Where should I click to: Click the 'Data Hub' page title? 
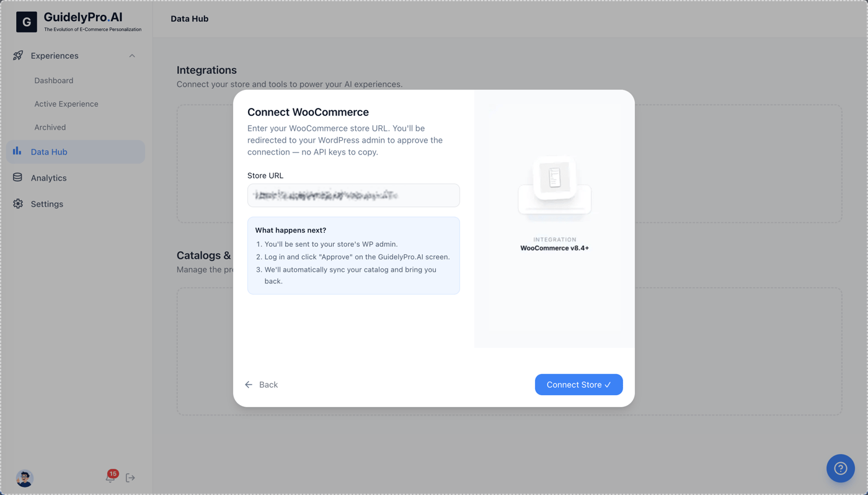[x=190, y=19]
